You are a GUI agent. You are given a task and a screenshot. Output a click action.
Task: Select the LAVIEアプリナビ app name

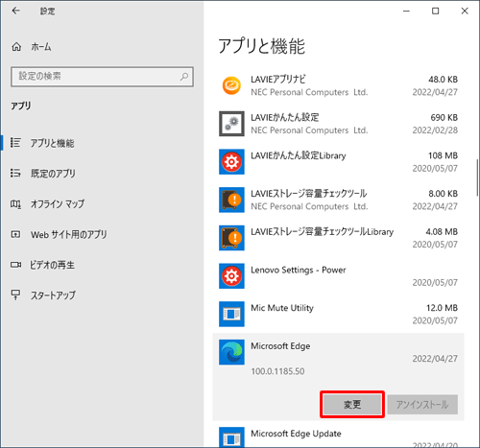pyautogui.click(x=278, y=80)
